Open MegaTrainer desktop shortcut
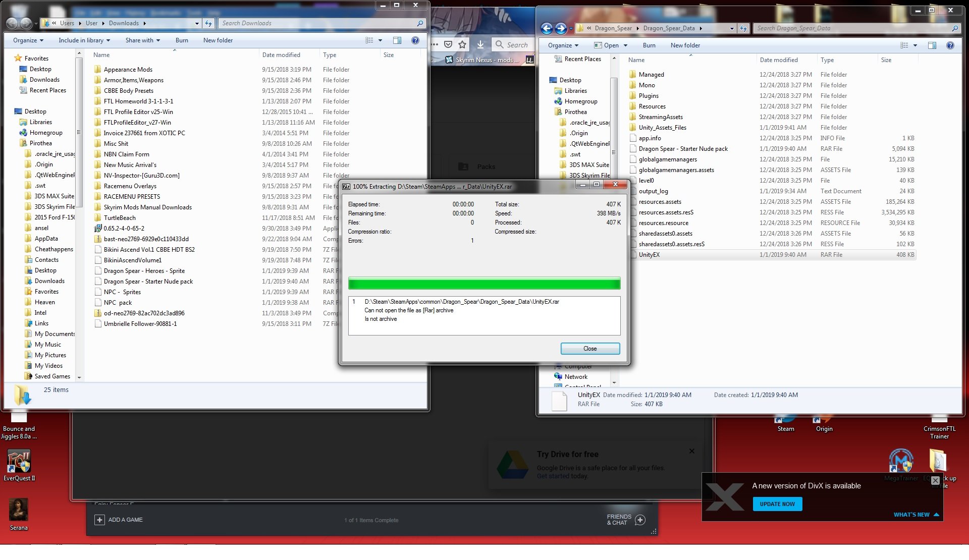The image size is (969, 560). pyautogui.click(x=901, y=465)
